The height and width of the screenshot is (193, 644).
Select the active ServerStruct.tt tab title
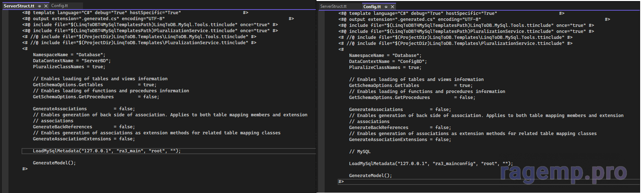tap(19, 6)
